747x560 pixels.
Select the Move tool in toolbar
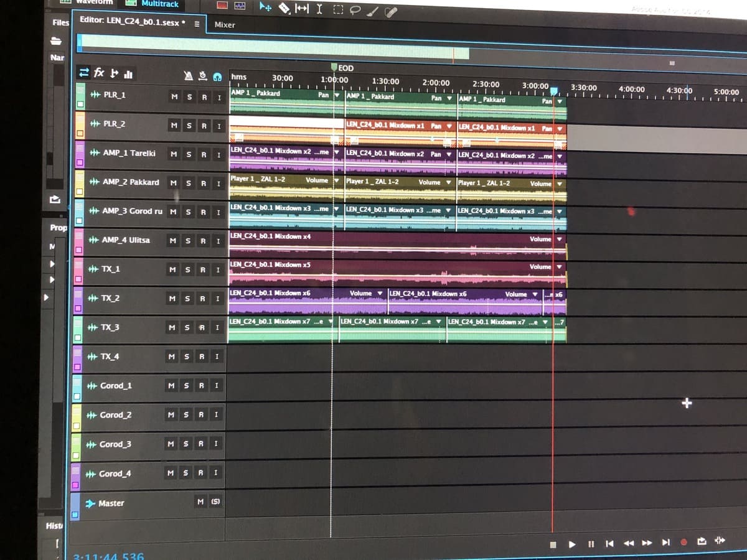265,7
